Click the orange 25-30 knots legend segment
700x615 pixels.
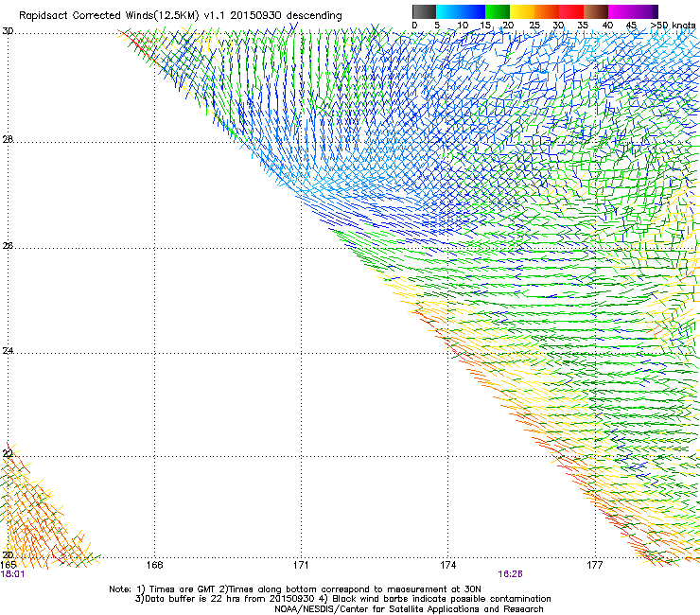click(x=547, y=11)
